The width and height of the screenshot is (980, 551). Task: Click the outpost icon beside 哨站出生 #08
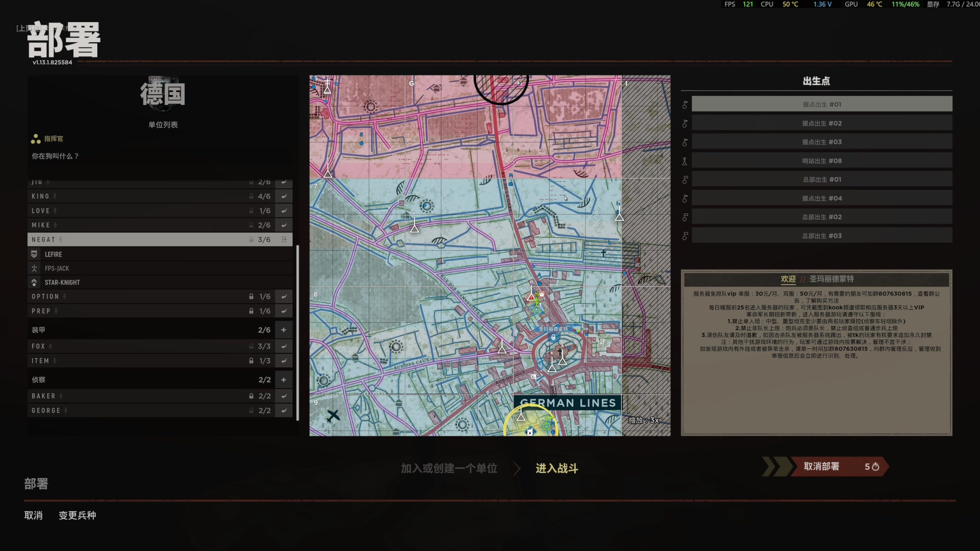click(685, 161)
